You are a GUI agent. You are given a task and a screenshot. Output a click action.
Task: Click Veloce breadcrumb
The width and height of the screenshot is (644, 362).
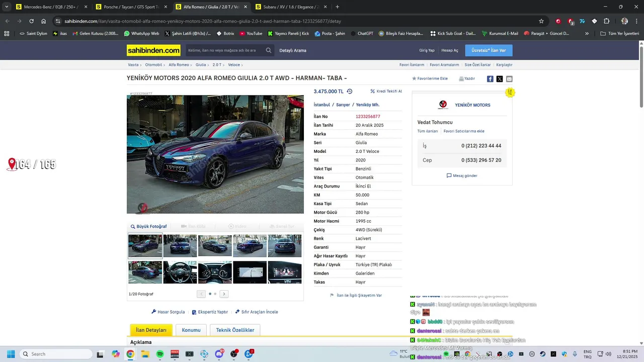(234, 65)
